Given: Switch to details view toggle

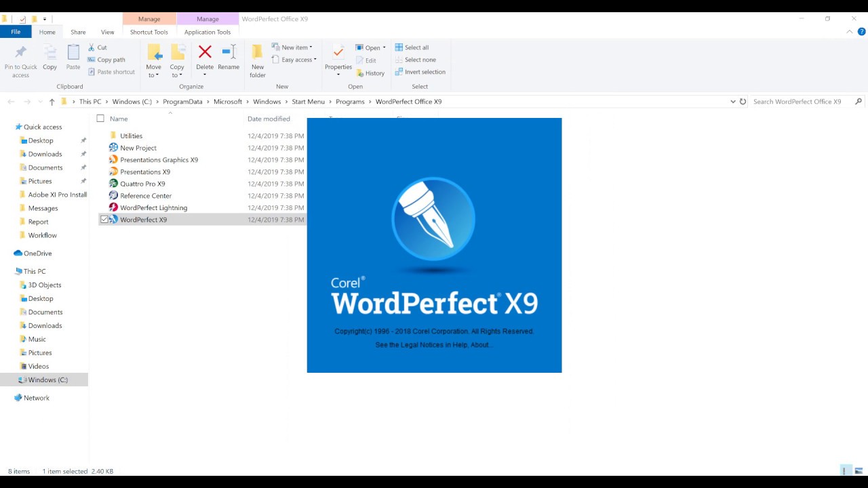Looking at the screenshot, I should pyautogui.click(x=846, y=471).
